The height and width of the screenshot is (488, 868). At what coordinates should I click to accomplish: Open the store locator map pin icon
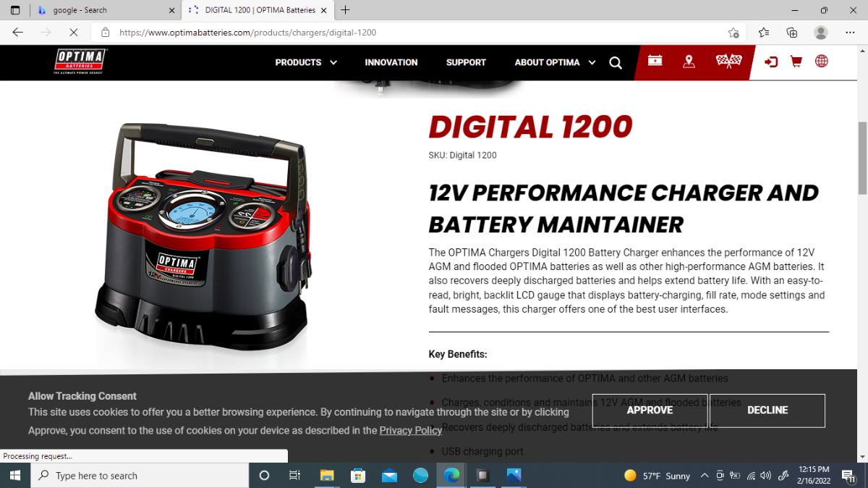tap(689, 62)
